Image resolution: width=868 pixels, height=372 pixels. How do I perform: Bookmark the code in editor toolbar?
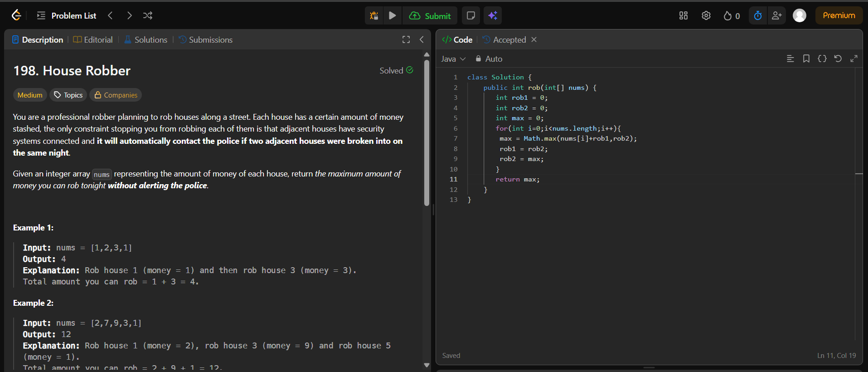806,59
